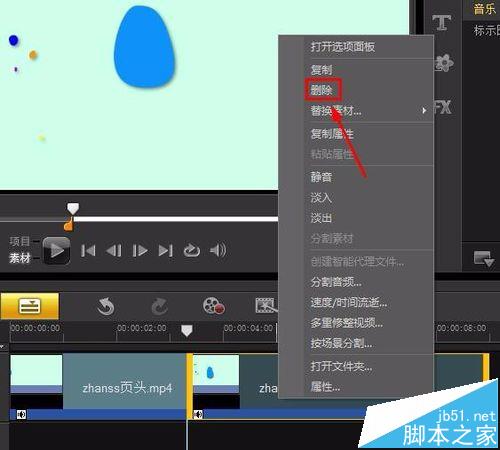Click the orange trim mark-in handle
The width and height of the screenshot is (500, 450).
pos(68,225)
